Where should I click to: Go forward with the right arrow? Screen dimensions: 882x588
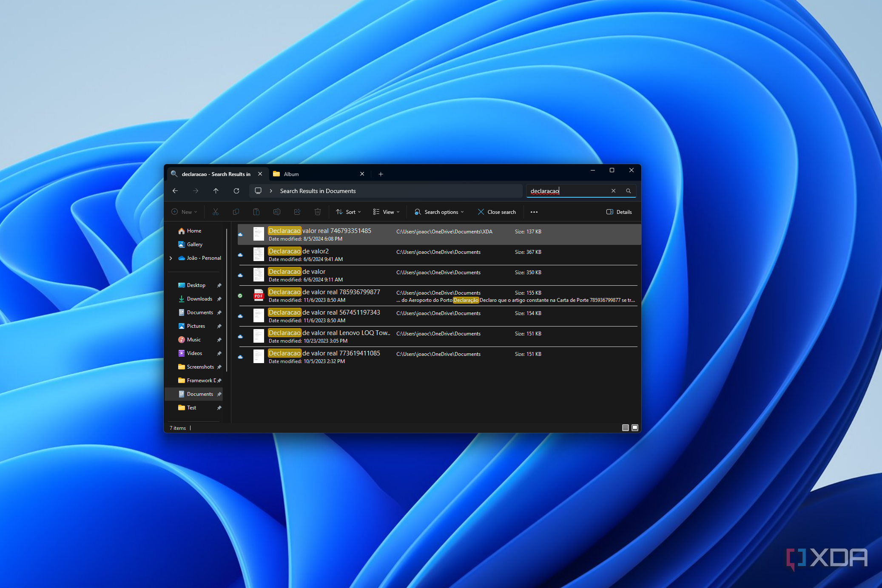pyautogui.click(x=196, y=191)
